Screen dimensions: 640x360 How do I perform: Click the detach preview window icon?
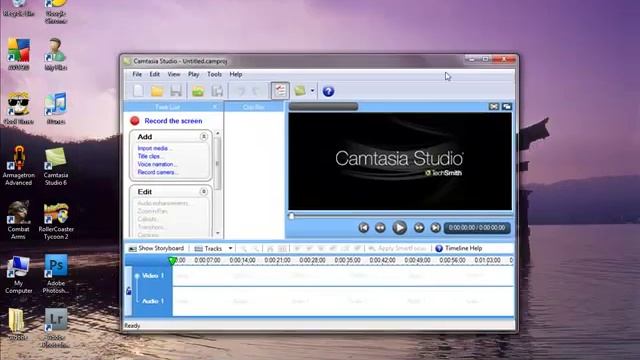point(507,107)
